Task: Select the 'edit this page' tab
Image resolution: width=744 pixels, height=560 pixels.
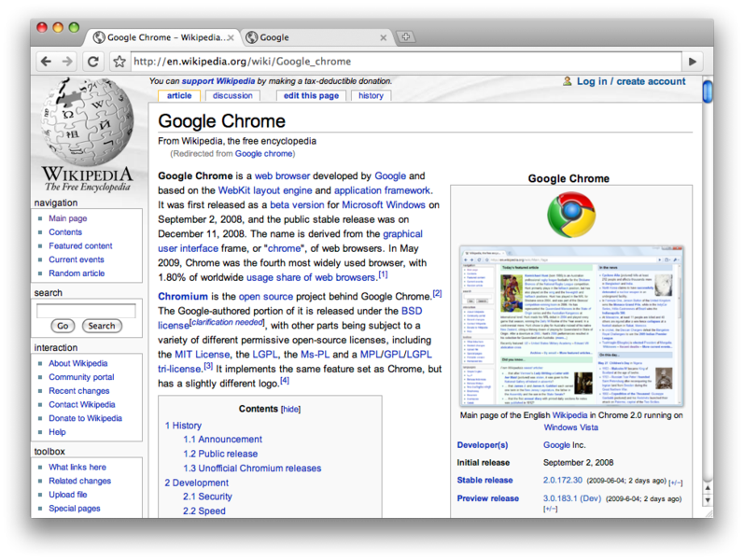Action: (311, 95)
